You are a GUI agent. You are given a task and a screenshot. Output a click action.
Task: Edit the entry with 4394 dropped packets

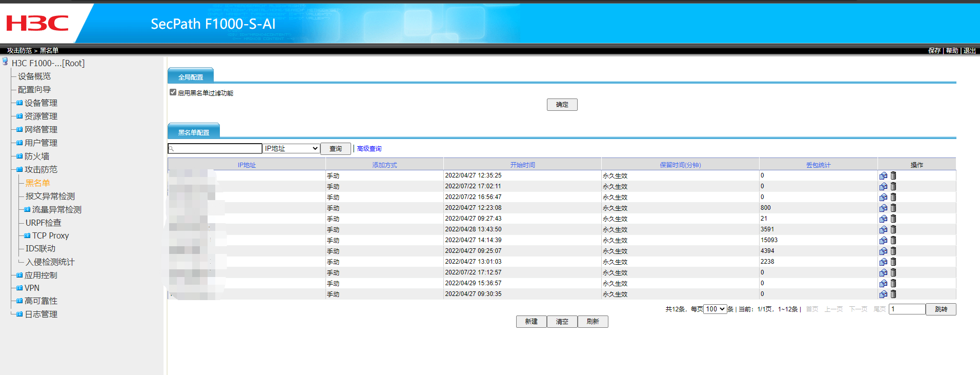pos(883,251)
